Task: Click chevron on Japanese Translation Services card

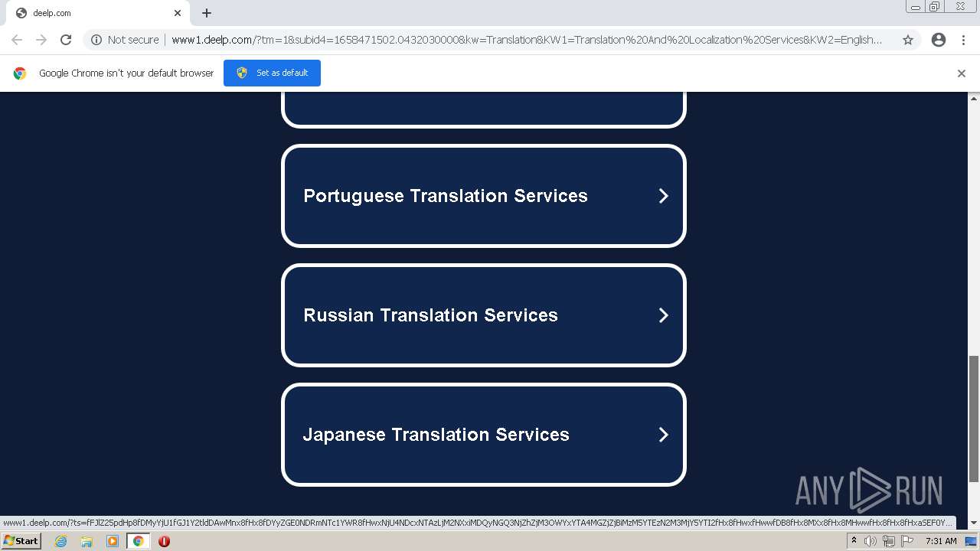Action: click(x=664, y=435)
